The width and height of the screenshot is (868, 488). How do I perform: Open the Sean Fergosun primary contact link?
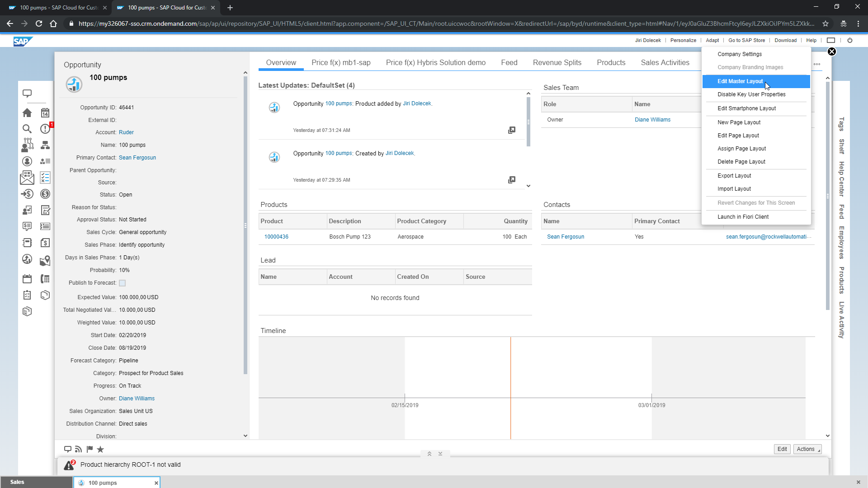coord(137,158)
